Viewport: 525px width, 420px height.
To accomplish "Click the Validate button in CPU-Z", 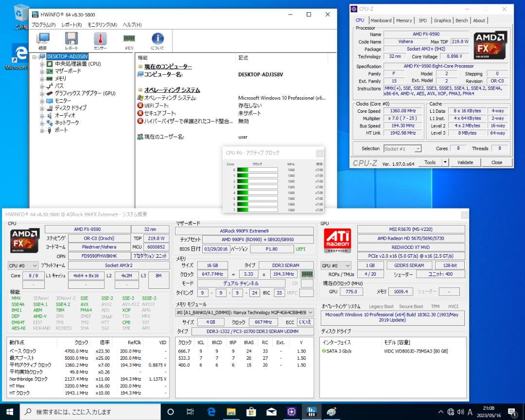I will coord(465,162).
